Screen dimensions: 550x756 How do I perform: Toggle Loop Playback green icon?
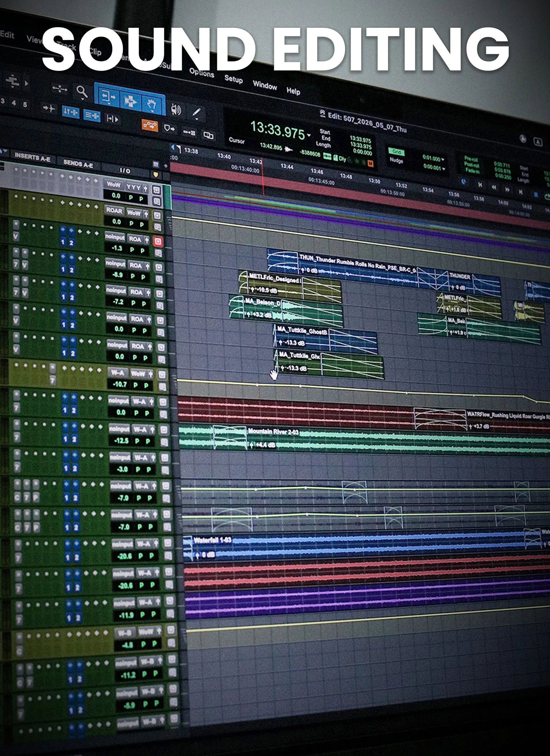click(x=547, y=196)
